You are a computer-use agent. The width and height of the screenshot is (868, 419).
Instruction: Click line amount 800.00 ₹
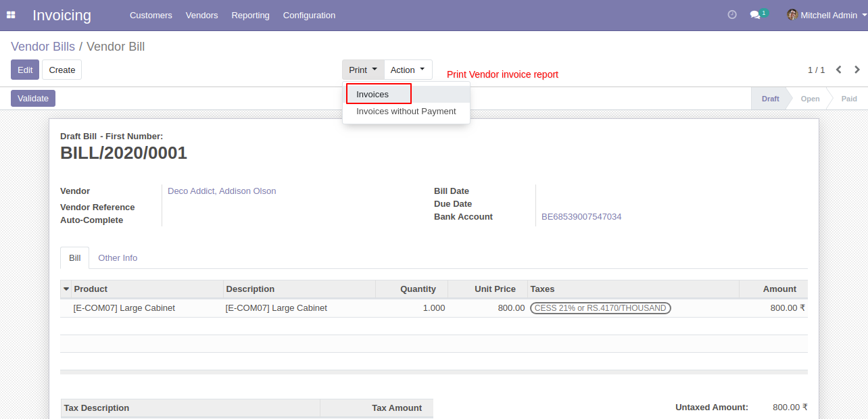click(788, 307)
